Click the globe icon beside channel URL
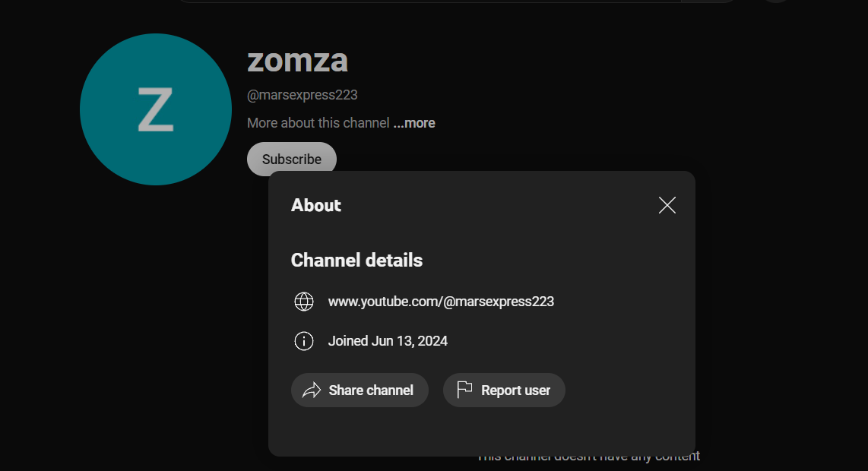868x471 pixels. (x=304, y=302)
